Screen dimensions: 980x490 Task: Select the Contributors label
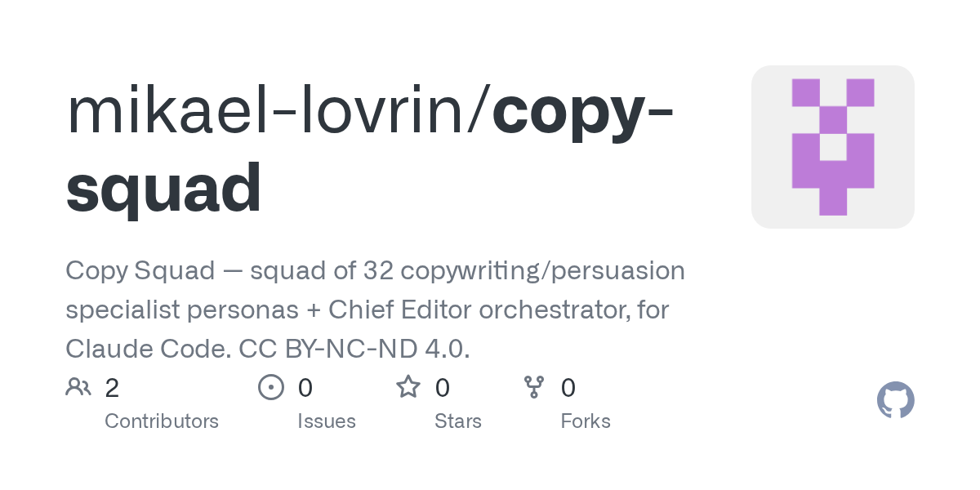(162, 421)
